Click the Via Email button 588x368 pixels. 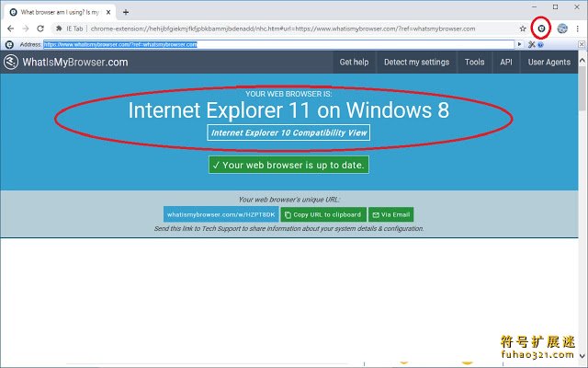click(390, 214)
